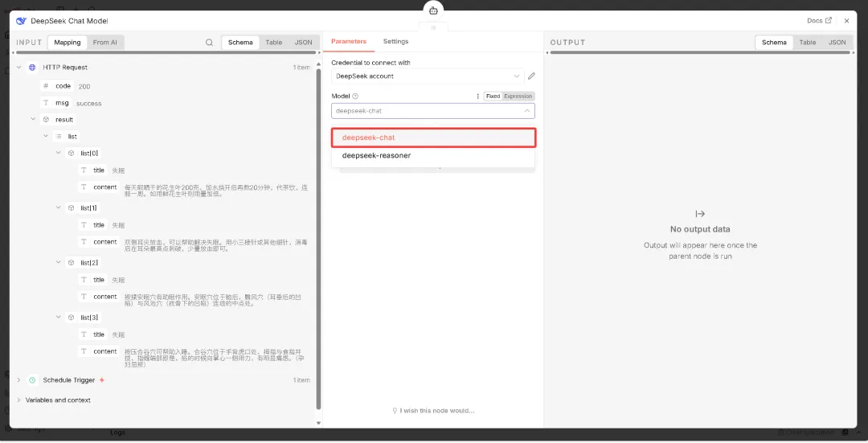Open the three-dot options menu beside Model
The image size is (868, 443).
pyautogui.click(x=477, y=96)
